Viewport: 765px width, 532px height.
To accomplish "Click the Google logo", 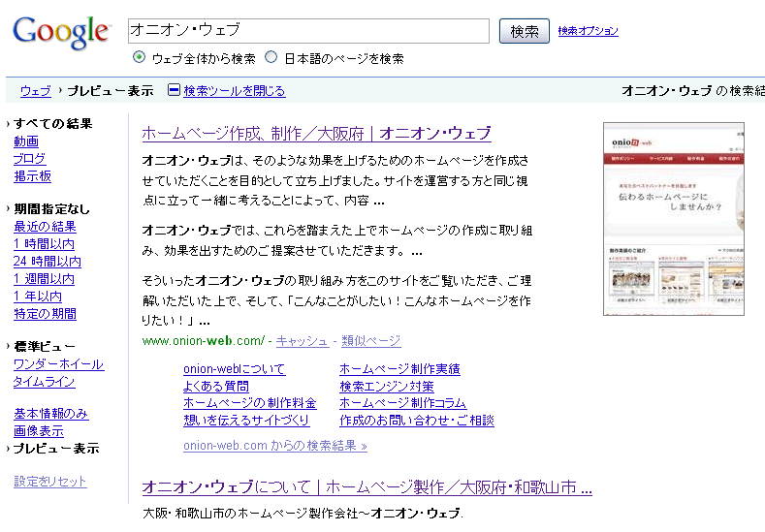I will pyautogui.click(x=60, y=32).
